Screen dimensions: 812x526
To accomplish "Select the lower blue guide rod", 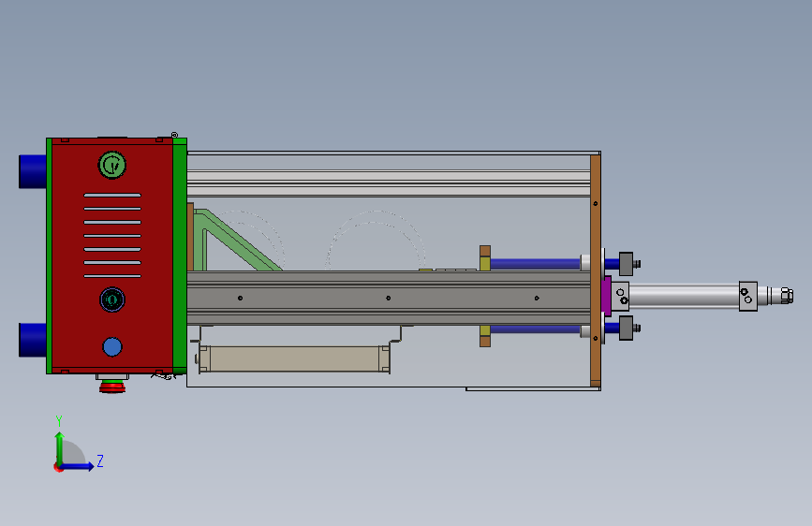I will pyautogui.click(x=535, y=329).
